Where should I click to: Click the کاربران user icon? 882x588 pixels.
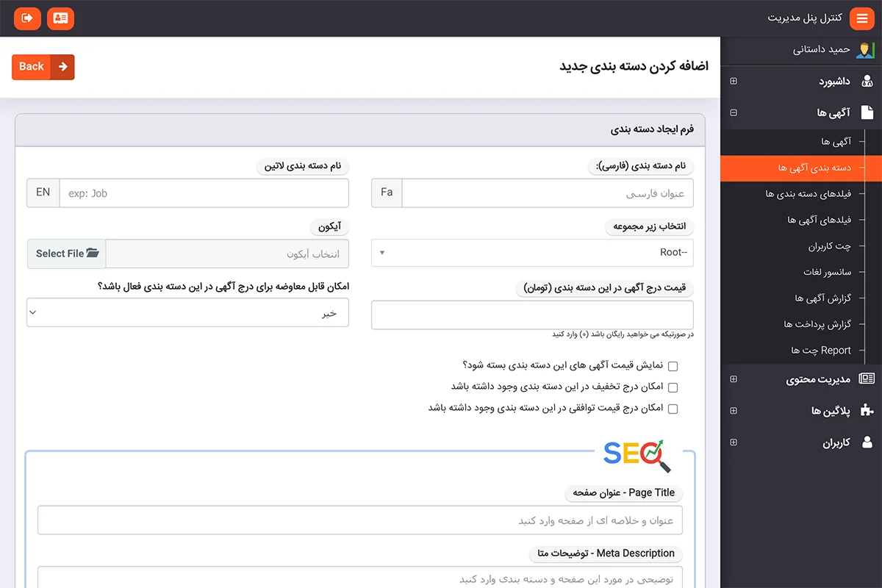click(x=867, y=442)
